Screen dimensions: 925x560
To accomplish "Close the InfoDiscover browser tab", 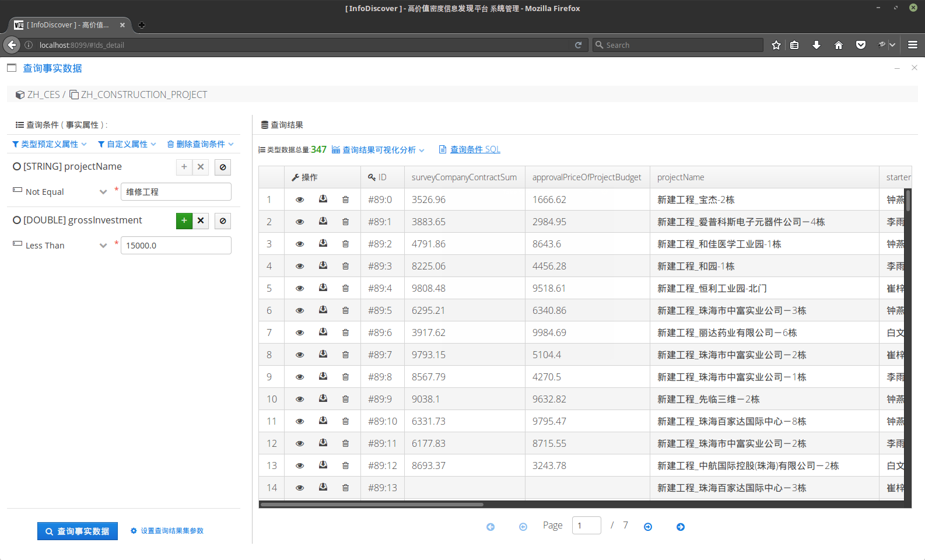I will [x=122, y=25].
